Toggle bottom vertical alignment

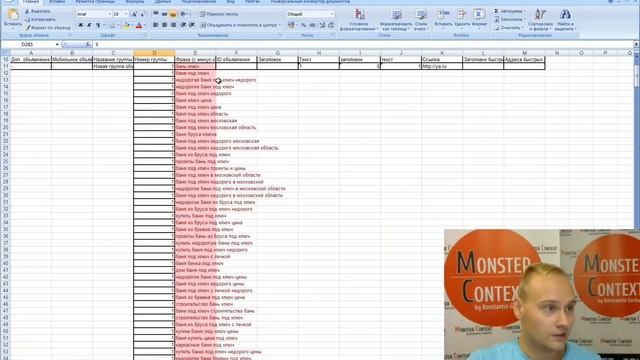[173, 14]
